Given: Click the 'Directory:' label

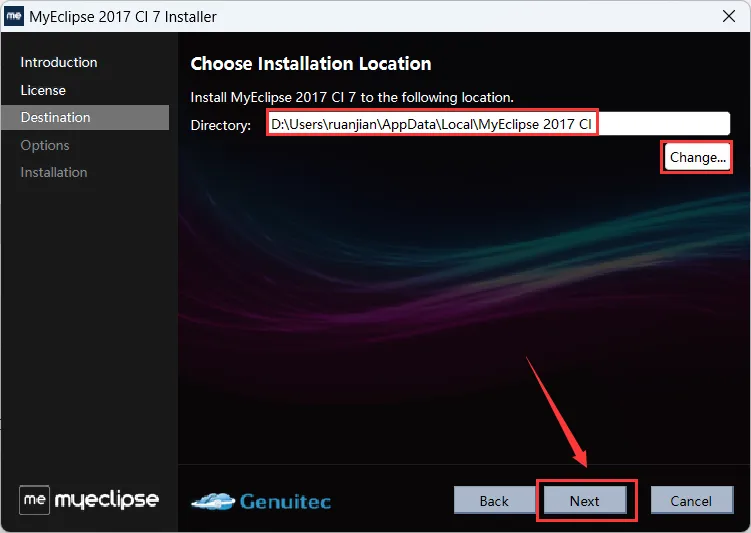Looking at the screenshot, I should click(221, 125).
